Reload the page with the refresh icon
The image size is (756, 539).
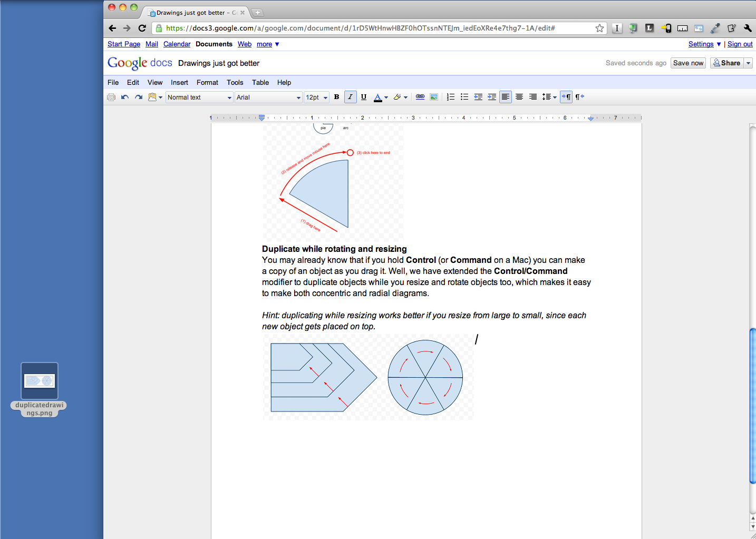(x=142, y=28)
